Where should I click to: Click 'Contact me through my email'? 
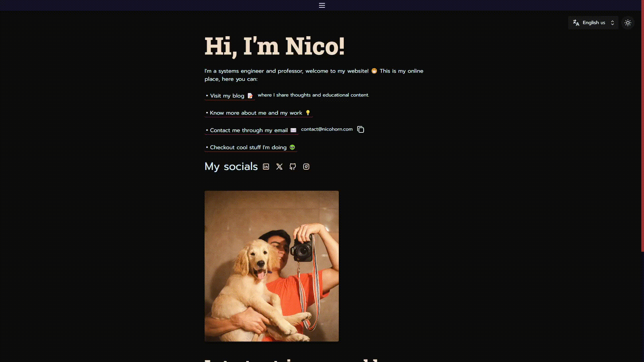pyautogui.click(x=249, y=130)
